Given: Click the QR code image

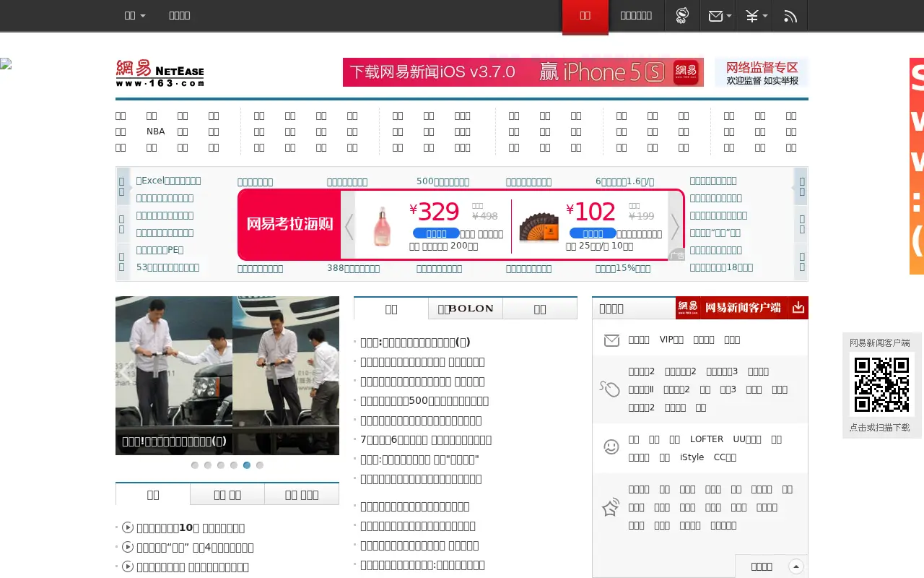Looking at the screenshot, I should coord(881,384).
